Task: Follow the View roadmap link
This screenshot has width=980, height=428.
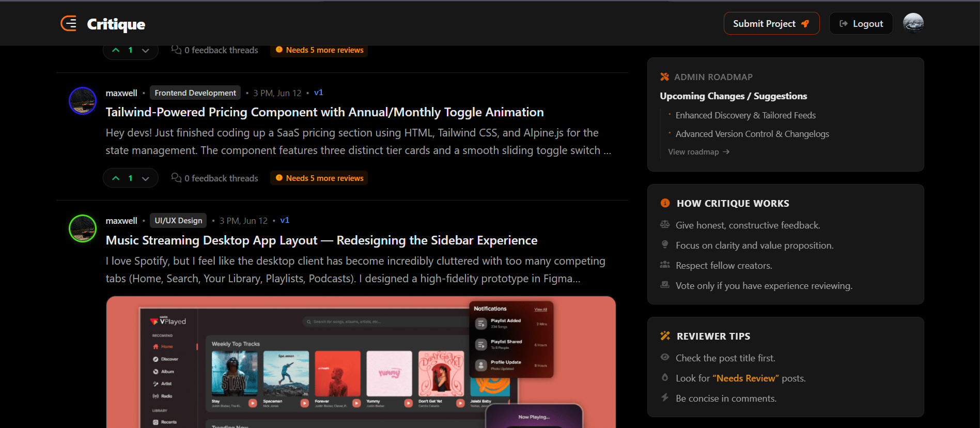Action: click(x=698, y=151)
